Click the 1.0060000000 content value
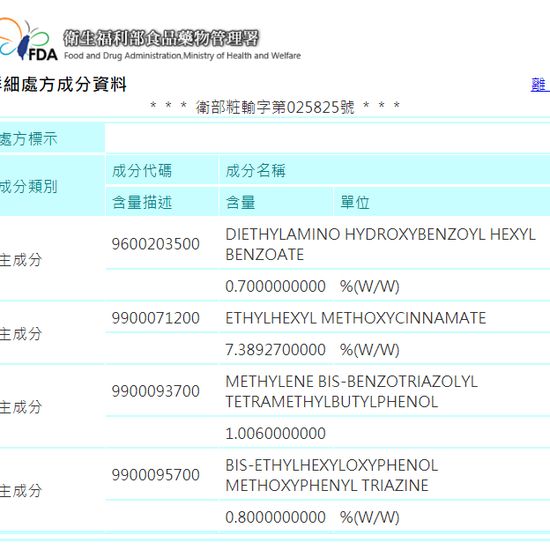 275,433
